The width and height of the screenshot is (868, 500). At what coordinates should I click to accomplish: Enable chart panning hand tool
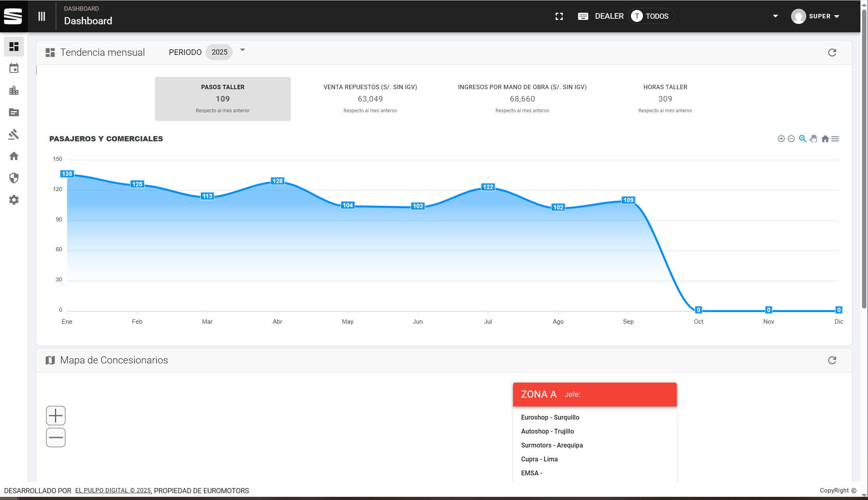click(813, 139)
